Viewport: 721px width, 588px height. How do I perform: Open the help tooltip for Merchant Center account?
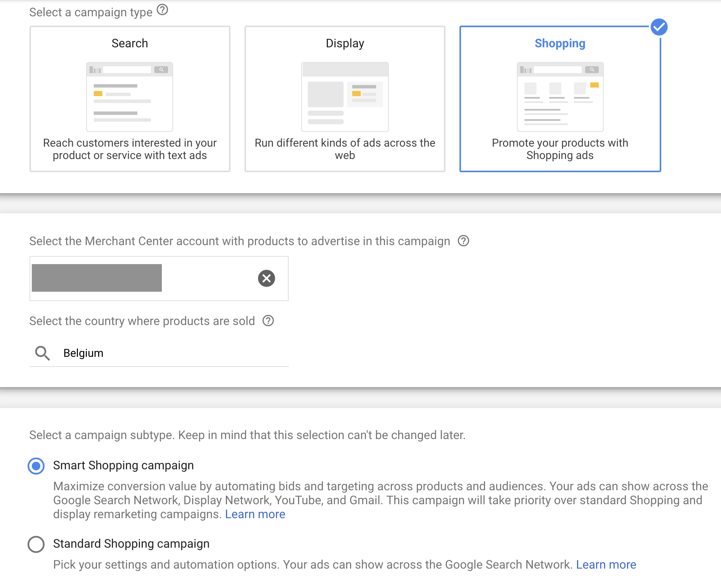point(463,241)
